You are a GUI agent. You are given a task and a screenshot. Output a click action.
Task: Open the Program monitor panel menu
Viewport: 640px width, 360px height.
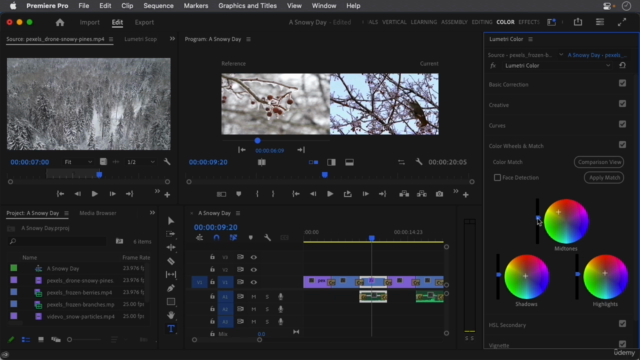coord(248,39)
